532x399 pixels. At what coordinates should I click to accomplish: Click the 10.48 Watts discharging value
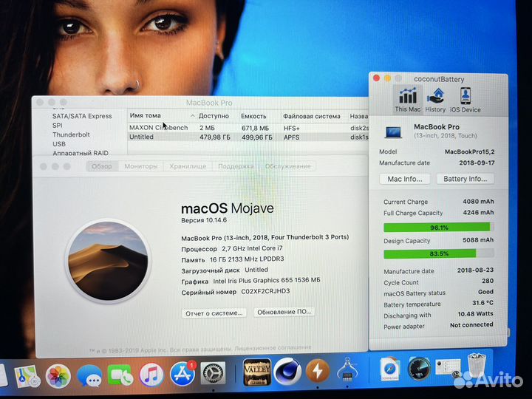(x=475, y=314)
